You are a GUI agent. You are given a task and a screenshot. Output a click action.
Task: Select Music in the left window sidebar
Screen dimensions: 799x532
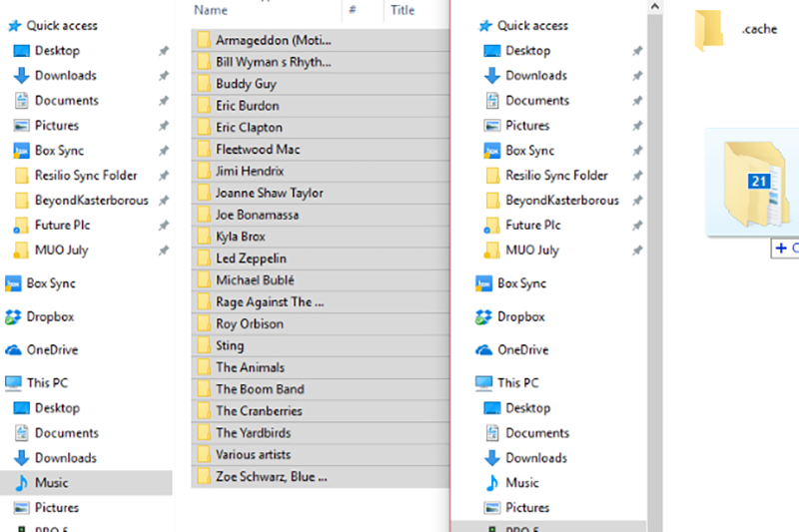click(x=51, y=482)
